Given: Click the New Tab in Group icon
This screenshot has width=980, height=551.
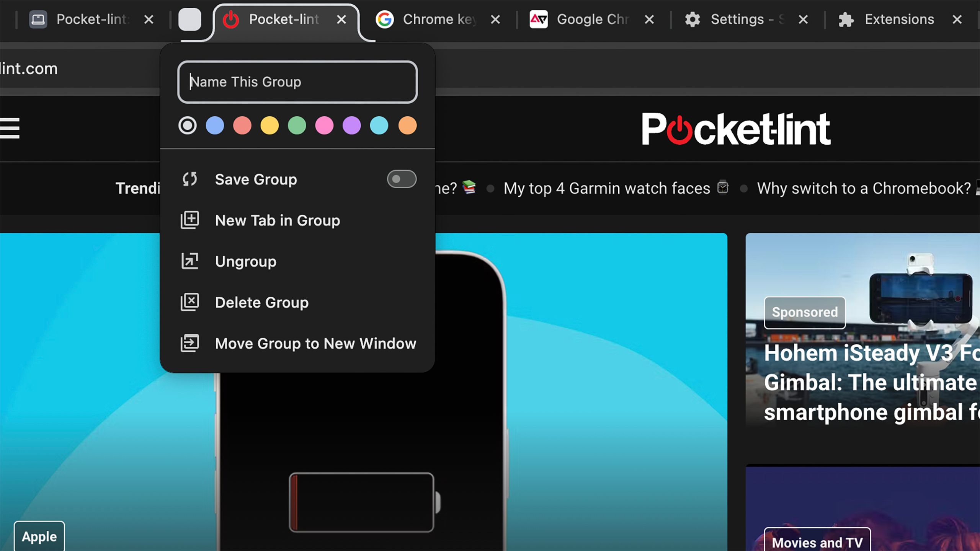Looking at the screenshot, I should pos(190,220).
